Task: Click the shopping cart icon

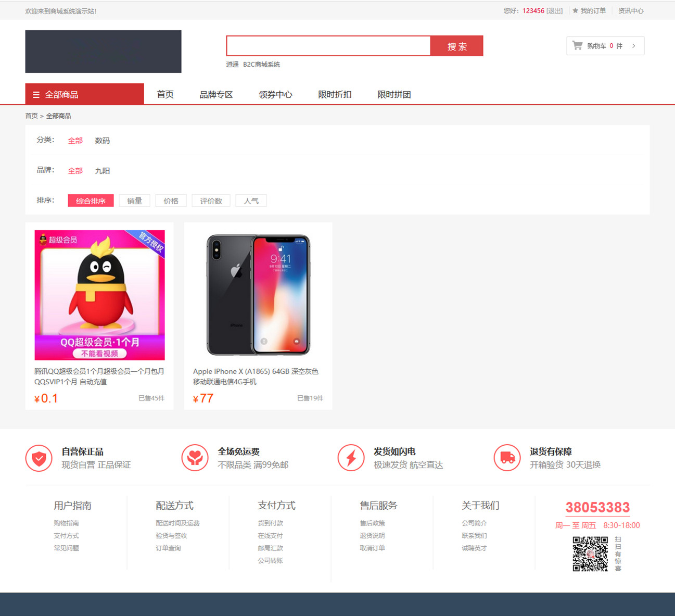Action: tap(577, 45)
